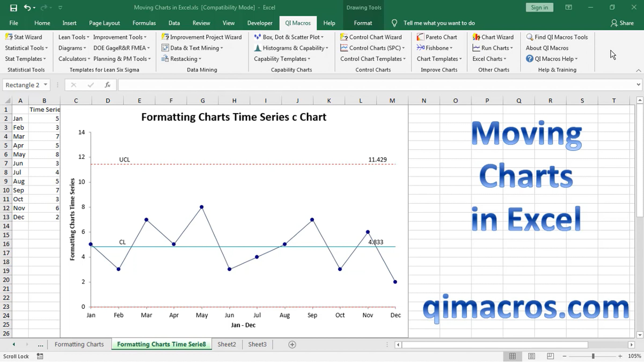Click the Box, Dot & Scatter Plot icon
The width and height of the screenshot is (644, 362).
(258, 37)
